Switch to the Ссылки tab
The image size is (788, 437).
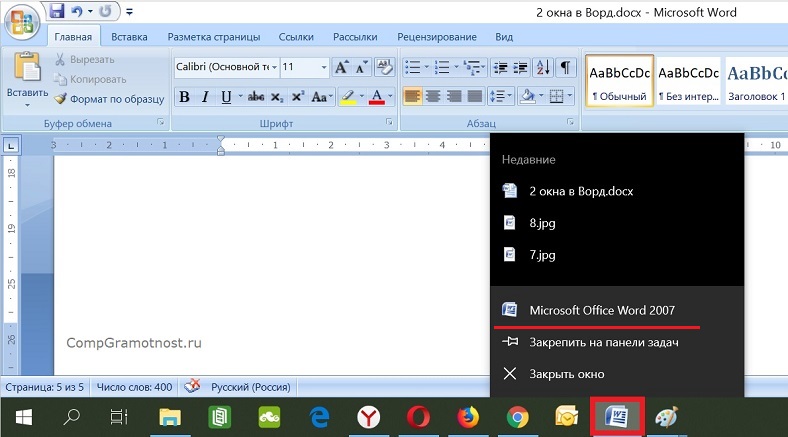[296, 37]
